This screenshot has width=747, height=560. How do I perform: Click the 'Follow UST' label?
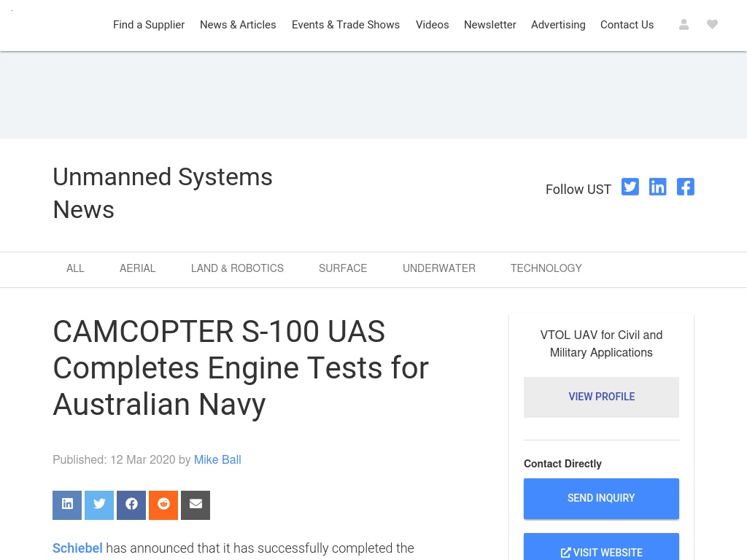[x=578, y=190]
